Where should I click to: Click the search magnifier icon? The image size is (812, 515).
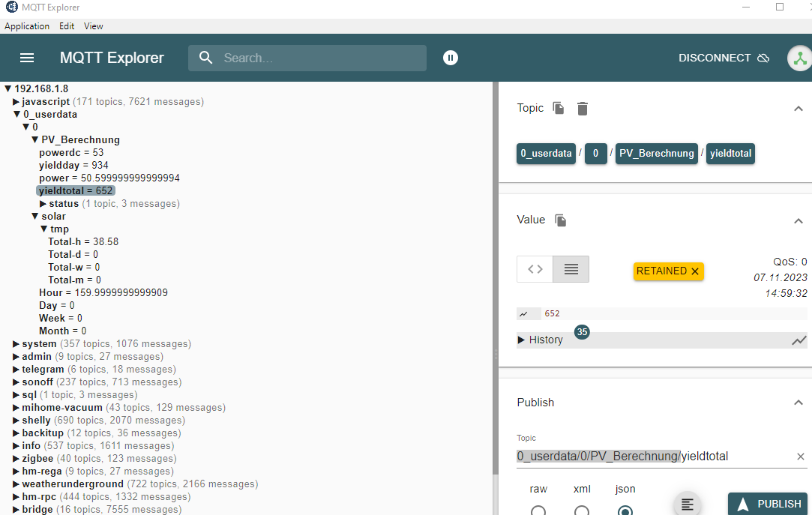(x=205, y=58)
